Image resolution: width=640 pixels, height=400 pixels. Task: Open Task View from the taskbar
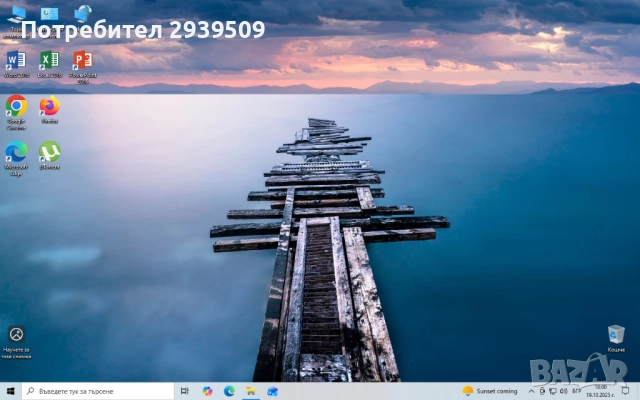coord(184,391)
